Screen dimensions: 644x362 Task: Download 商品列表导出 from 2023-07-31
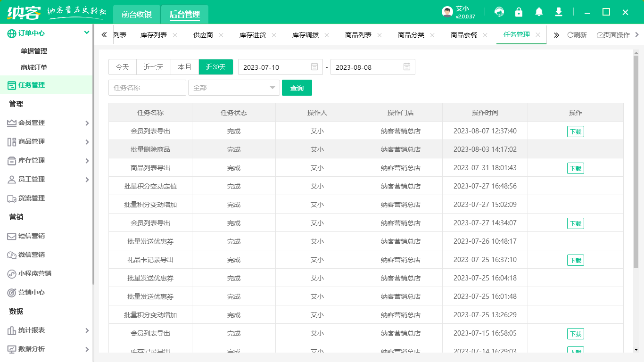(x=576, y=168)
